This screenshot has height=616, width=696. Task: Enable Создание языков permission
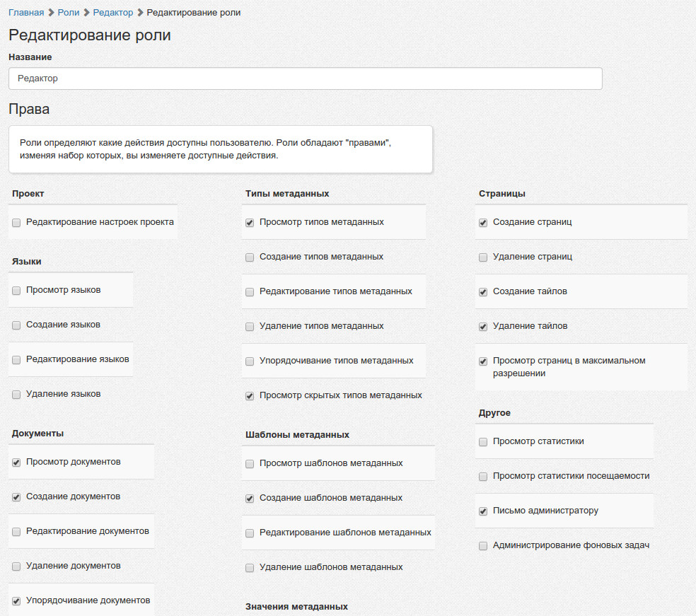click(x=16, y=325)
